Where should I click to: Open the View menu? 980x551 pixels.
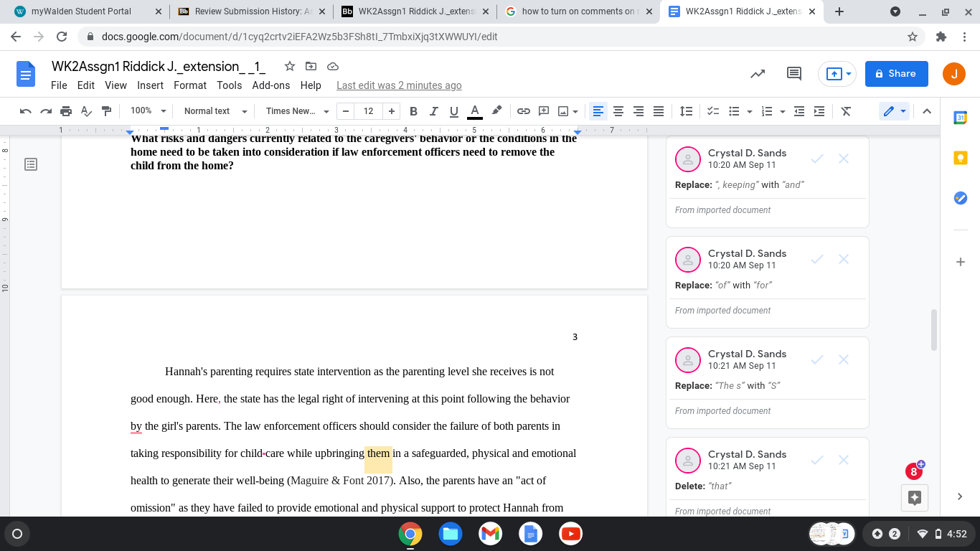116,85
